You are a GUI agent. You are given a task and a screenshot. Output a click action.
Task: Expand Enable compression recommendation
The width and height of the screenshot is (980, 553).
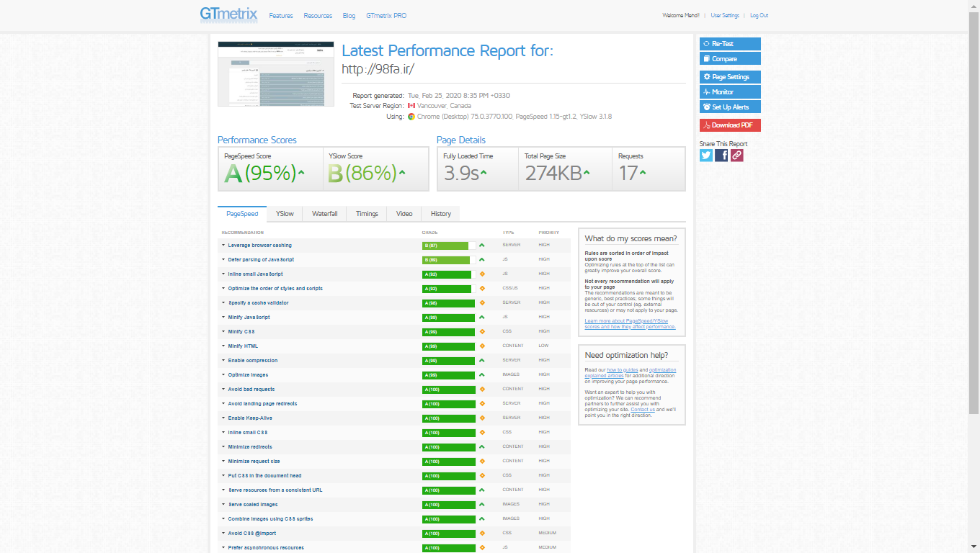(x=252, y=361)
